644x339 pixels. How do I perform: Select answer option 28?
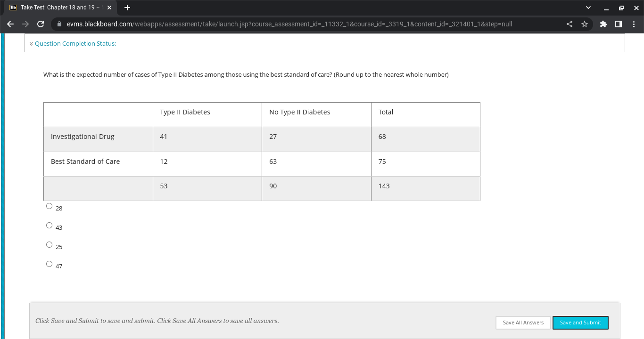50,206
